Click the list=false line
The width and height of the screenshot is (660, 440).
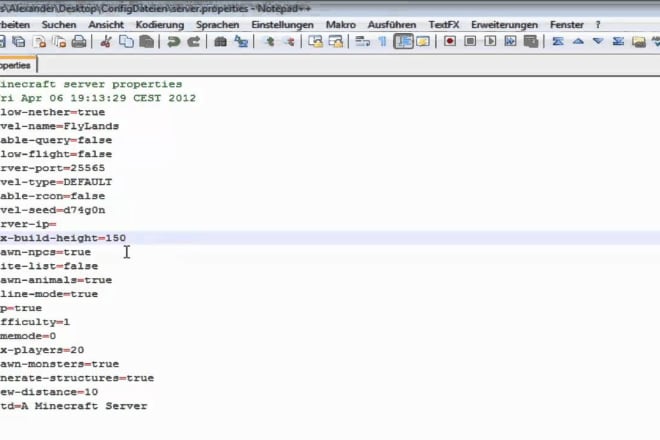[49, 266]
